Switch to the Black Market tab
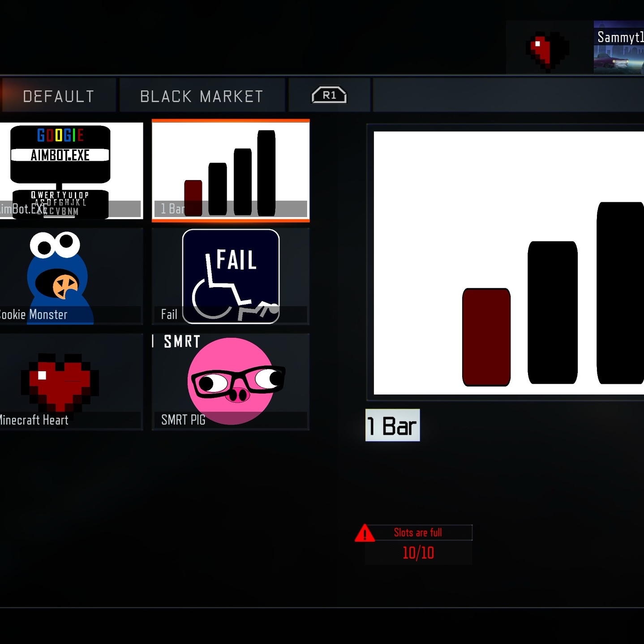644x644 pixels. 202,95
